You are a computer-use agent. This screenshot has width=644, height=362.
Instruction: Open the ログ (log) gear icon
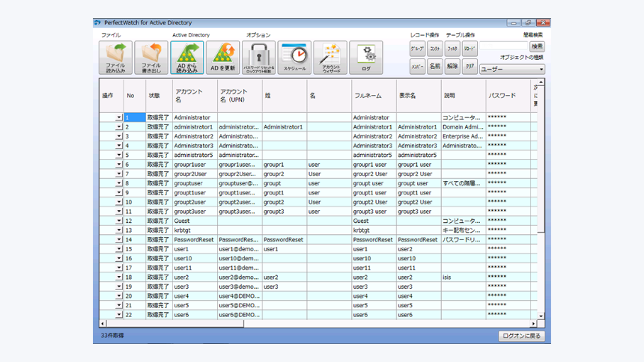point(365,58)
